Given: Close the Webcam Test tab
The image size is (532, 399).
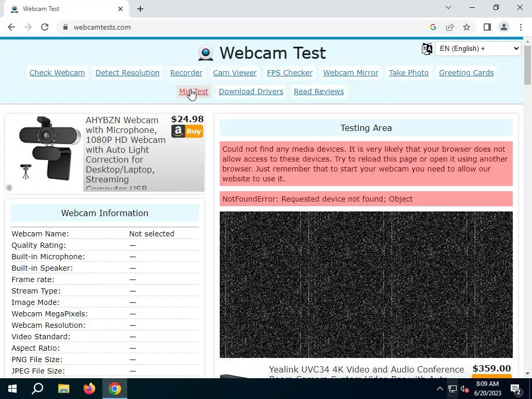Looking at the screenshot, I should click(121, 9).
